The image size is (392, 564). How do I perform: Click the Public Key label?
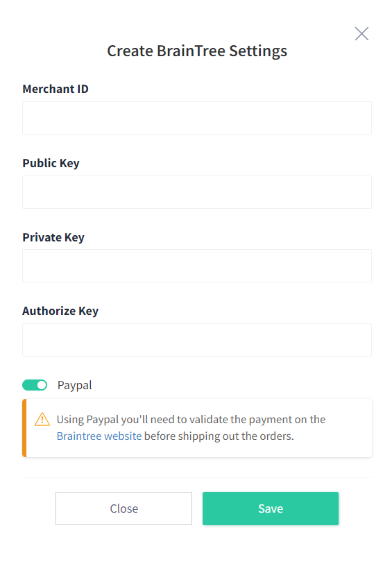tap(51, 163)
